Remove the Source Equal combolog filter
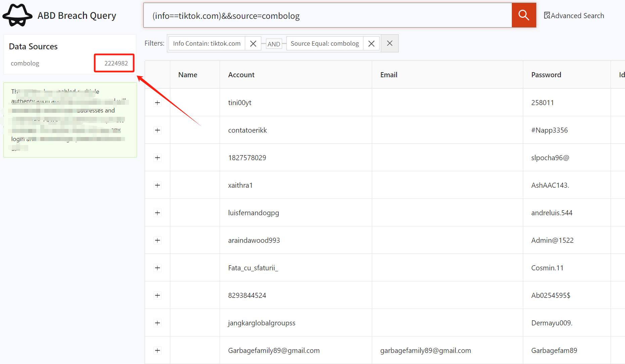 click(x=371, y=44)
